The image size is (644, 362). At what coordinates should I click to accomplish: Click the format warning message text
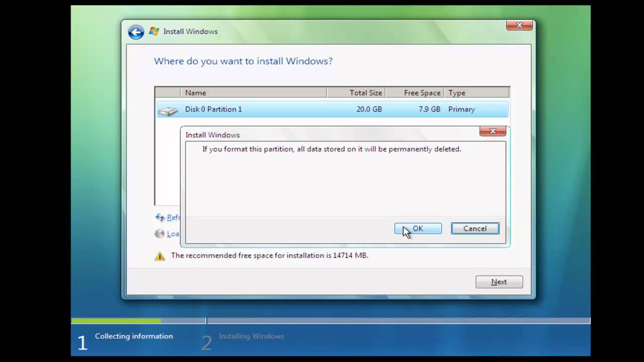[x=332, y=149]
